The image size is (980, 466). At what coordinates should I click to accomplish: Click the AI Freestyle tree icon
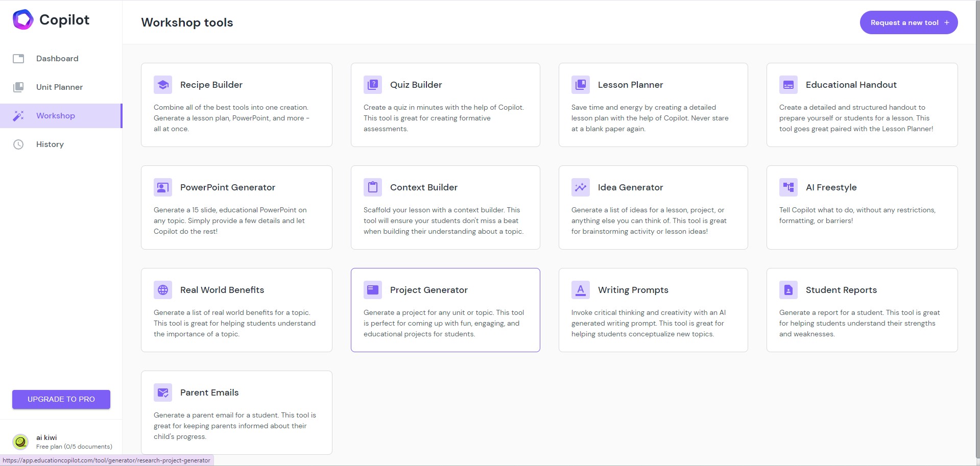click(788, 187)
